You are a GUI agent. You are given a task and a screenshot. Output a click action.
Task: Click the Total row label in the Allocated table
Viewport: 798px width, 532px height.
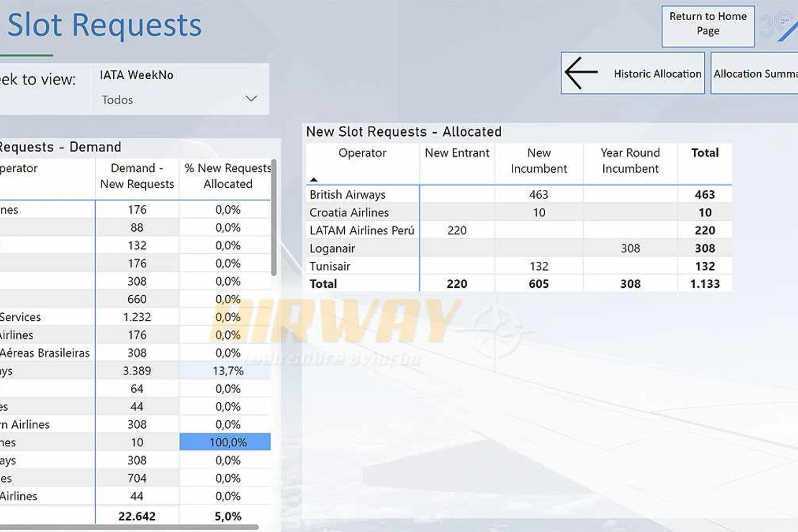coord(323,284)
